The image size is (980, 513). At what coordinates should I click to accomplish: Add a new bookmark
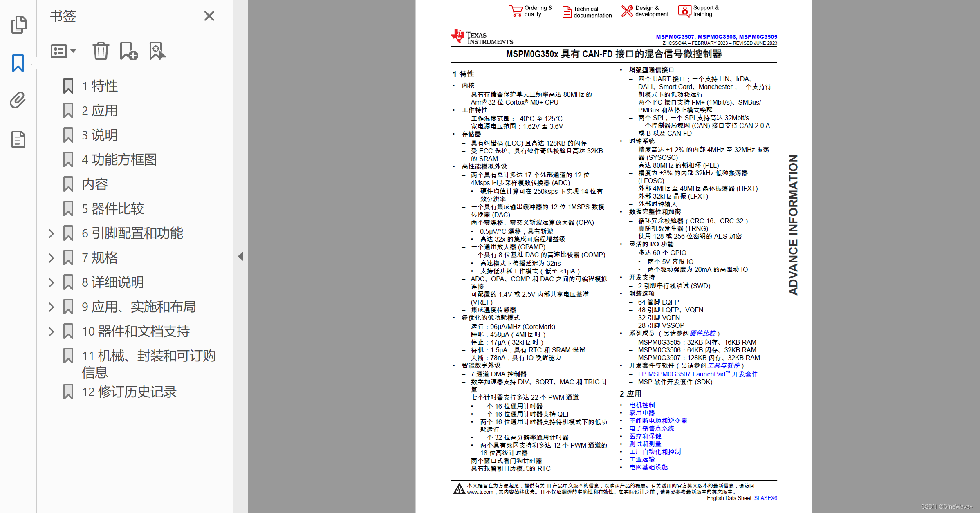[x=128, y=51]
